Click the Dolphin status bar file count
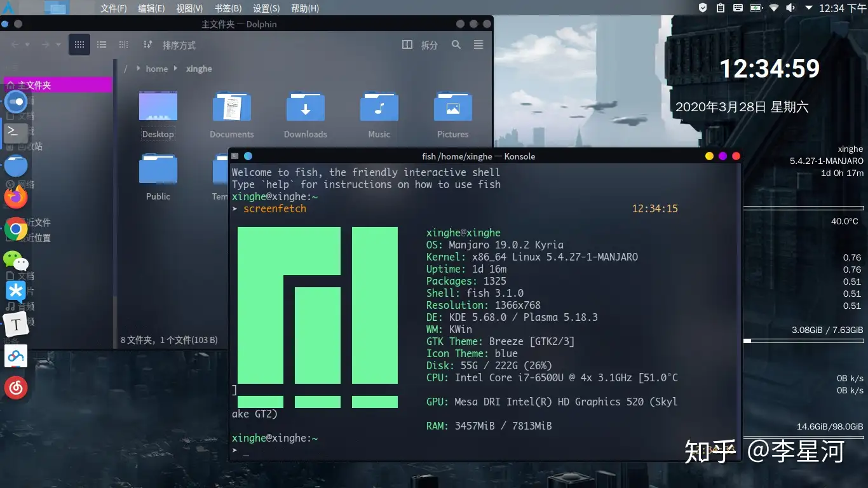This screenshot has width=868, height=488. [x=169, y=340]
